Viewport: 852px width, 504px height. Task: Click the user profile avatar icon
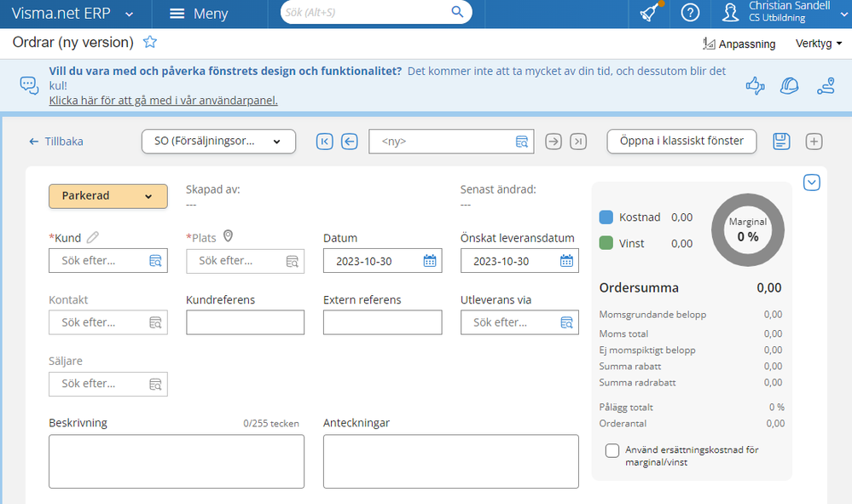click(730, 13)
